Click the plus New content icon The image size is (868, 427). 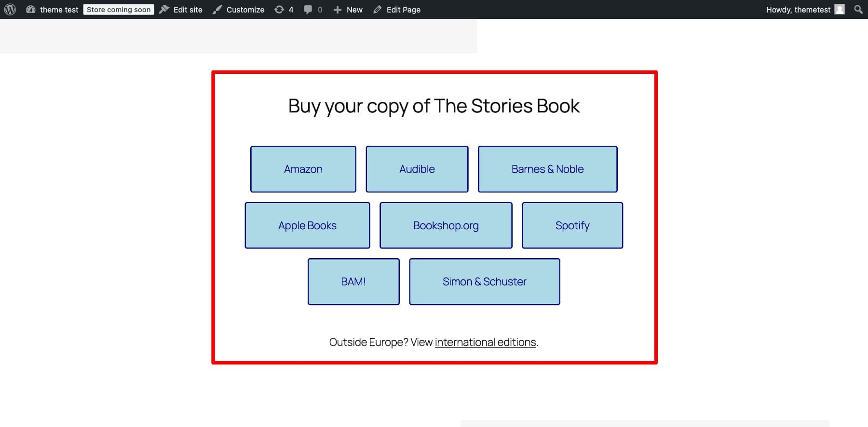[338, 10]
